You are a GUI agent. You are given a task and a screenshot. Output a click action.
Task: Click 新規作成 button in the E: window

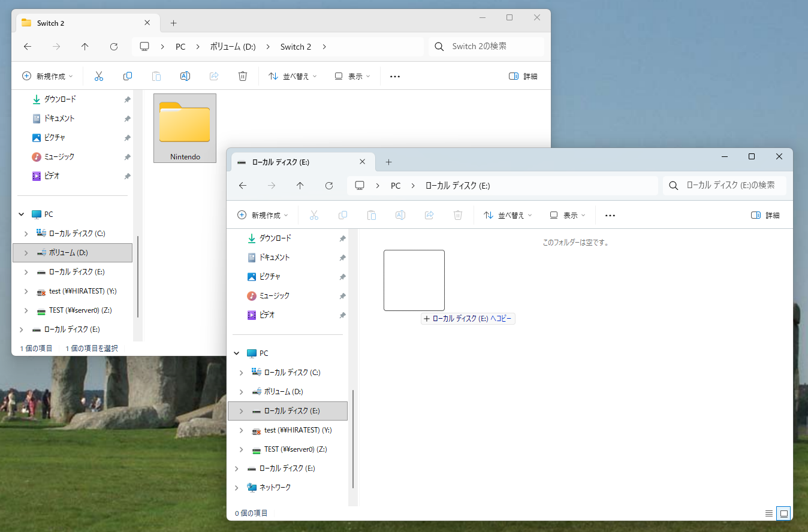[x=263, y=215]
